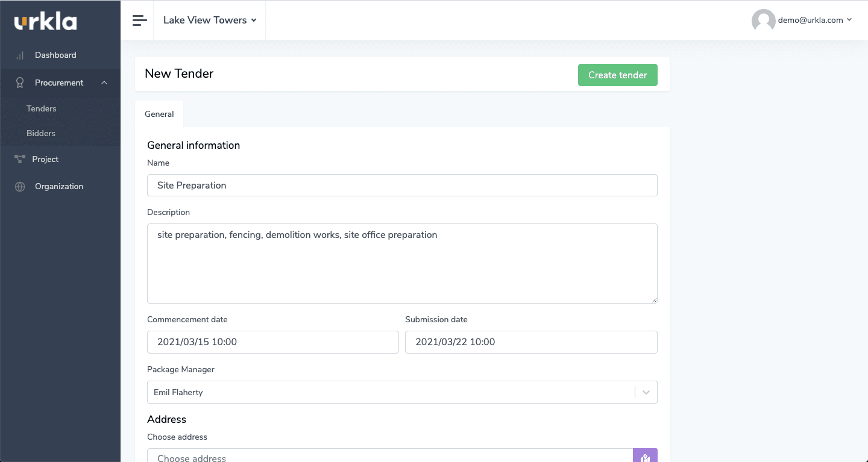This screenshot has width=868, height=462.
Task: Open Bidders in the sidebar
Action: pos(41,133)
